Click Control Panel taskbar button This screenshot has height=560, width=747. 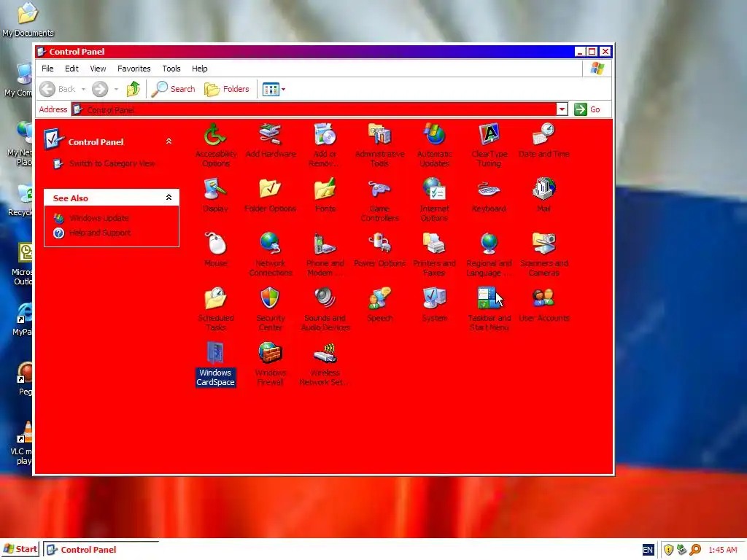pyautogui.click(x=100, y=550)
